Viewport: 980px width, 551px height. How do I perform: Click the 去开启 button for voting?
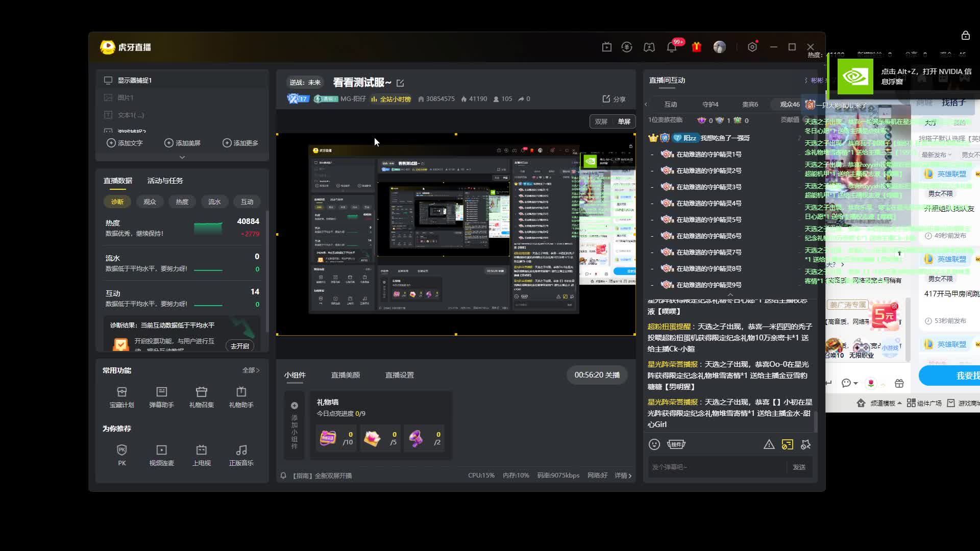239,346
